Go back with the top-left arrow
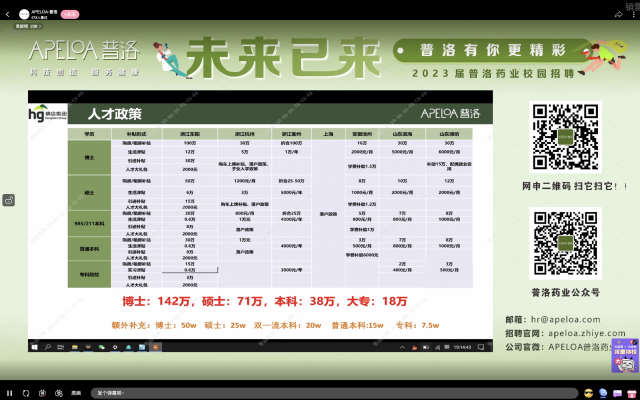The image size is (640, 400). pos(7,14)
